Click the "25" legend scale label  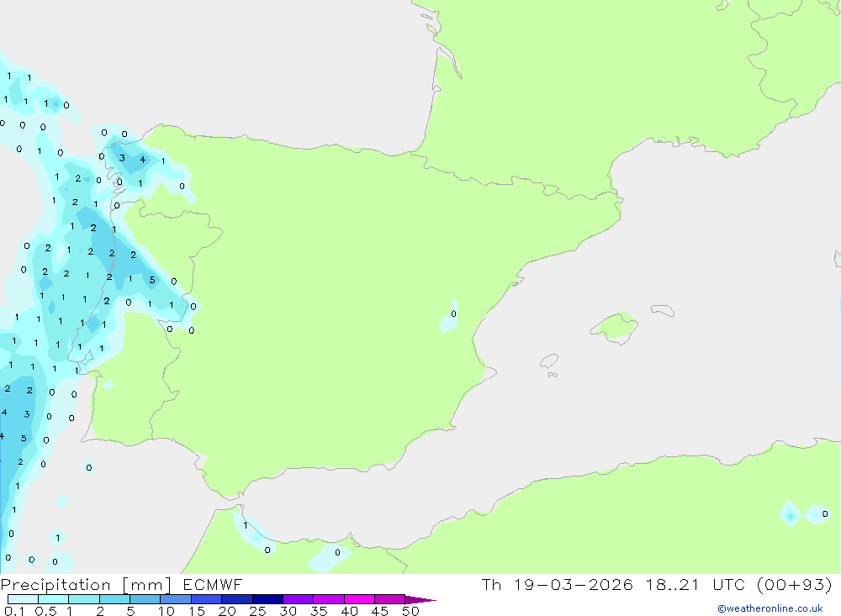tap(258, 611)
